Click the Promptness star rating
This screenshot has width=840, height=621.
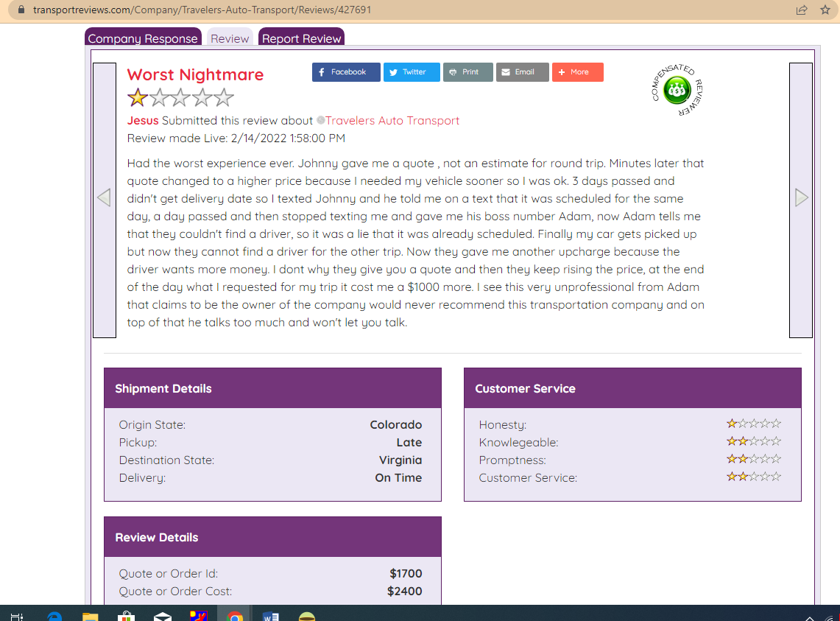point(754,459)
